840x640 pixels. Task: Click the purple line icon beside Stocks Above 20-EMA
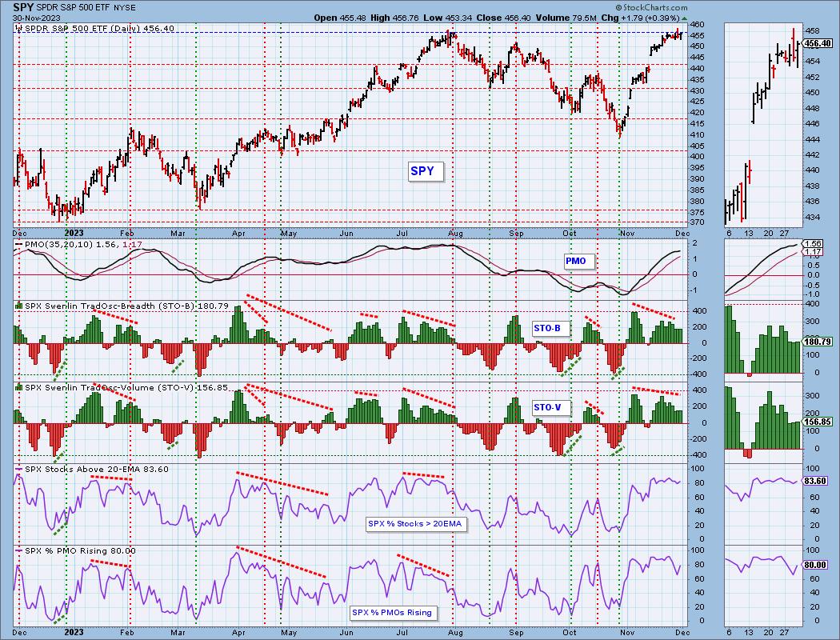pyautogui.click(x=18, y=469)
